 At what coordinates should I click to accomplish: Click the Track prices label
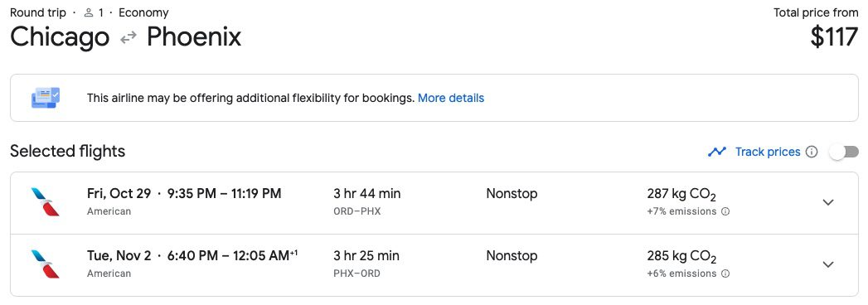pos(767,152)
